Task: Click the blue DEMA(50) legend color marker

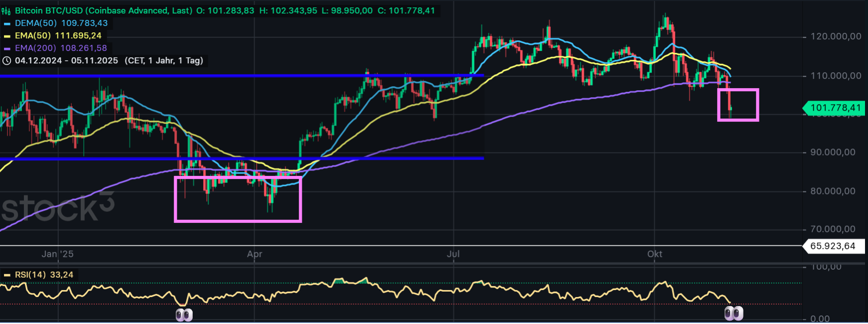Action: [7, 23]
